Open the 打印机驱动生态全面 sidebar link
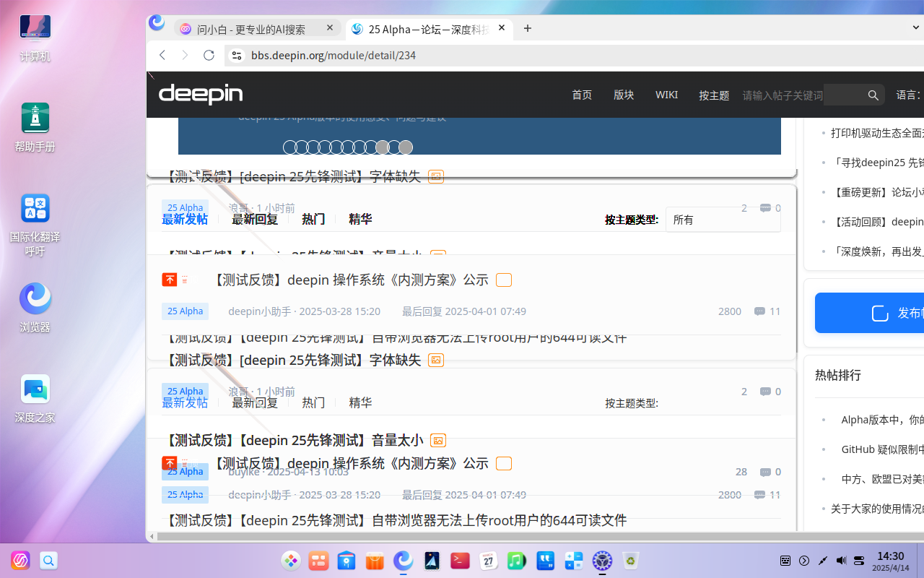Viewport: 924px width, 578px height. point(877,133)
